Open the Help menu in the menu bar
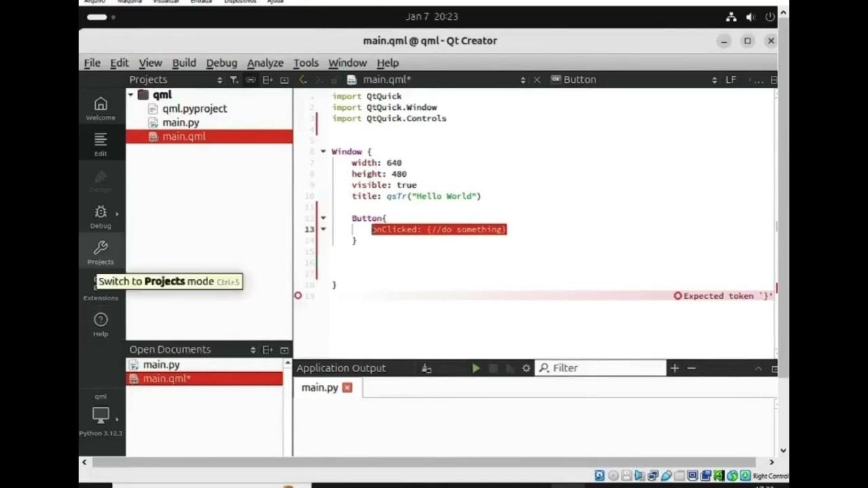 pos(388,63)
